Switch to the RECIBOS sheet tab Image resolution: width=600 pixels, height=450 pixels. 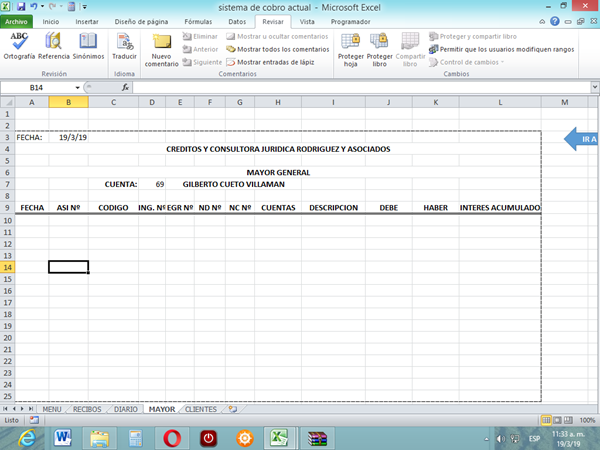(x=87, y=409)
